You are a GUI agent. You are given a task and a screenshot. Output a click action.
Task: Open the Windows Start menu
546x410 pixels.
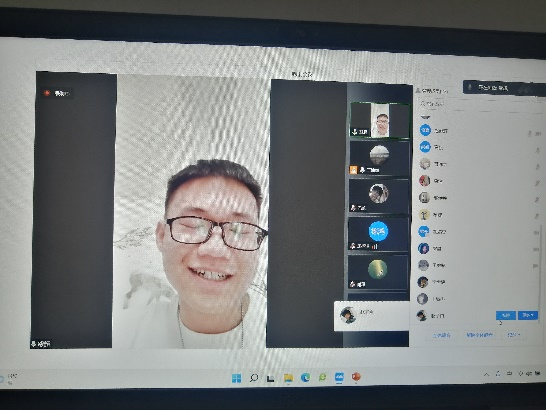[x=236, y=378]
